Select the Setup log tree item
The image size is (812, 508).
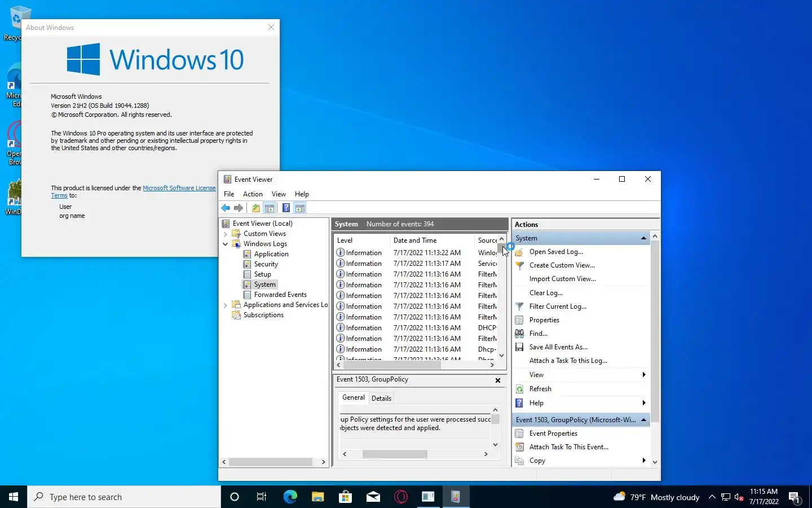tap(262, 274)
